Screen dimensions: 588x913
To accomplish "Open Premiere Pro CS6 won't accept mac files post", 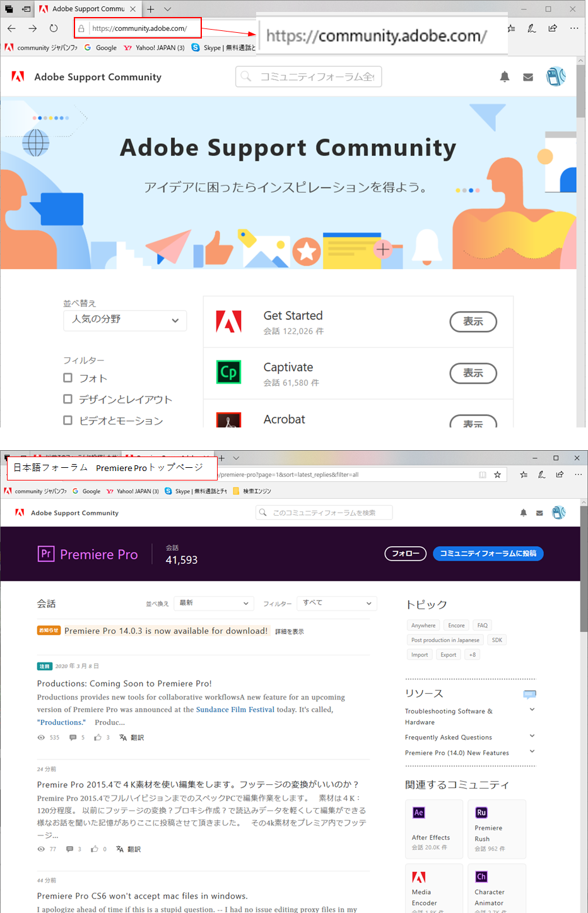I will tap(143, 896).
